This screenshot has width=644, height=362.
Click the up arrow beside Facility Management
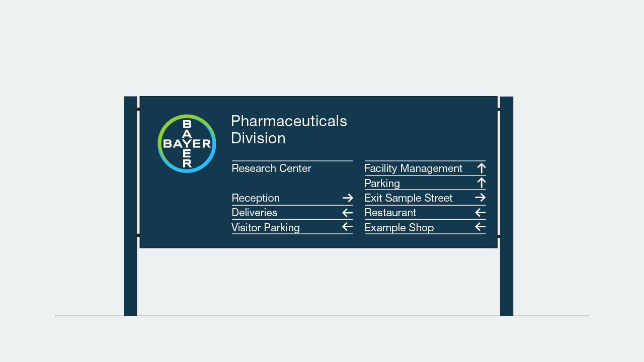(481, 168)
